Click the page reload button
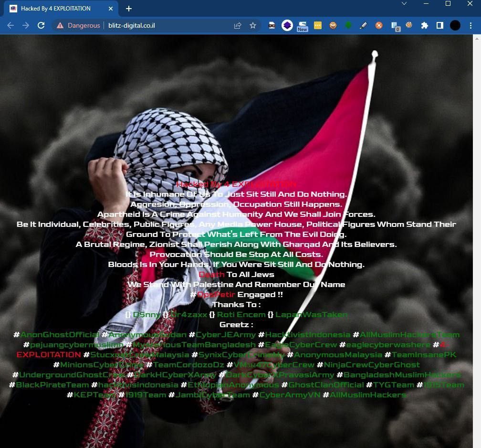This screenshot has height=448, width=481. point(41,25)
